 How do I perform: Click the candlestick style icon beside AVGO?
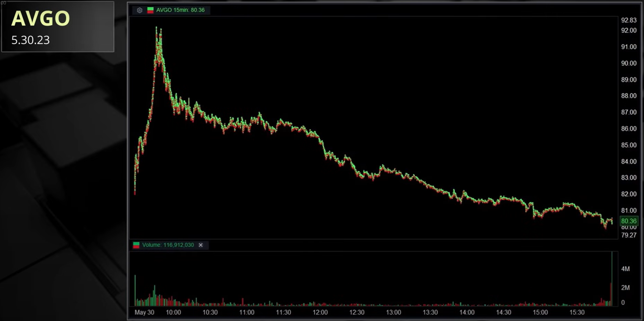click(150, 10)
